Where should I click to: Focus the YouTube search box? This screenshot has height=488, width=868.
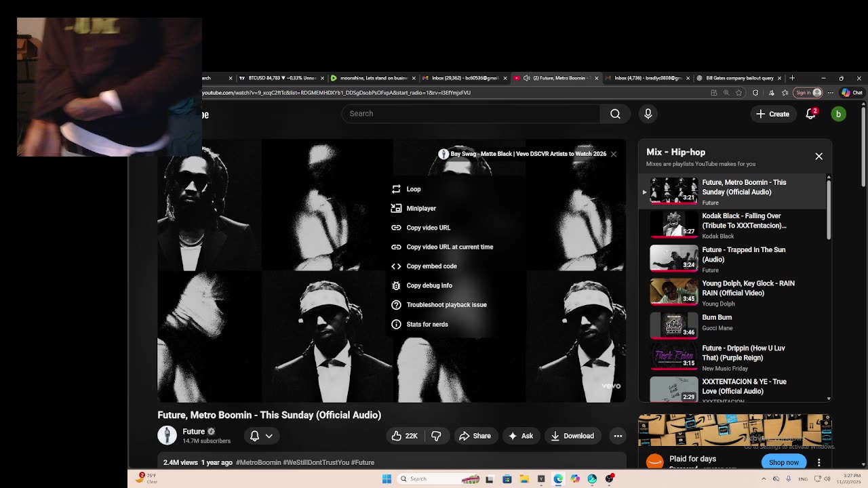pos(471,114)
